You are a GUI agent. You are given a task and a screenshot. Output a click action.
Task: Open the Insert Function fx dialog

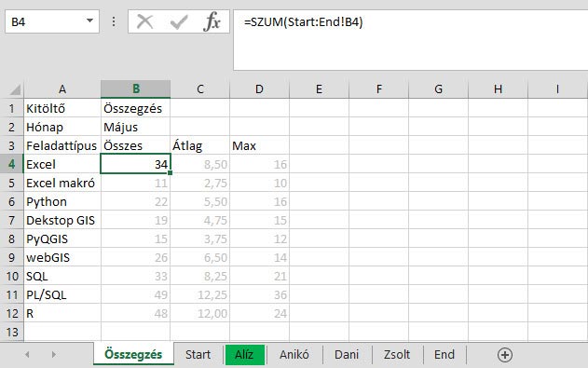(212, 21)
